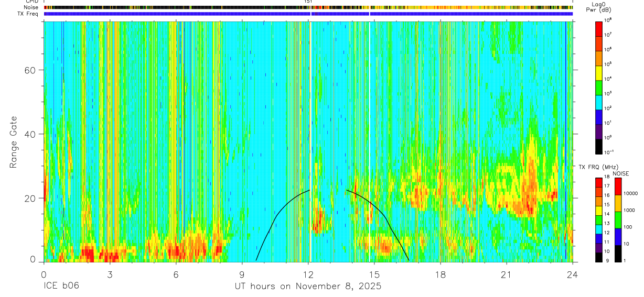
Task: Click the x-axis tick label '18'
Action: tap(441, 274)
